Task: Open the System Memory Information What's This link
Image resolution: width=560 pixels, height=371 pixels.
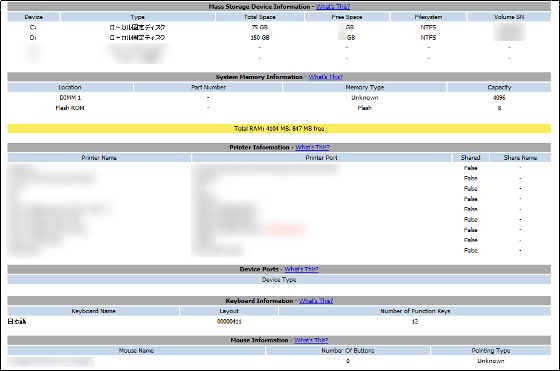Action: 326,77
